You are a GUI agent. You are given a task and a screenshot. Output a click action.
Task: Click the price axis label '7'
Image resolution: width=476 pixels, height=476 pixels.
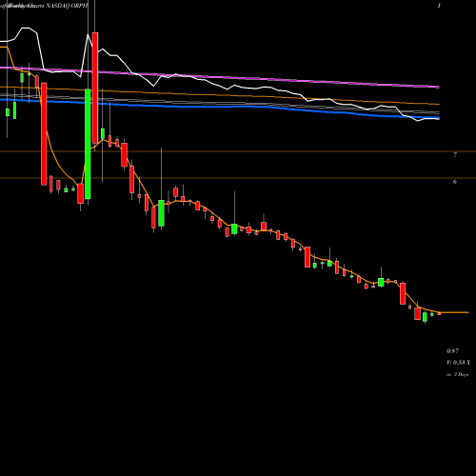click(x=455, y=155)
